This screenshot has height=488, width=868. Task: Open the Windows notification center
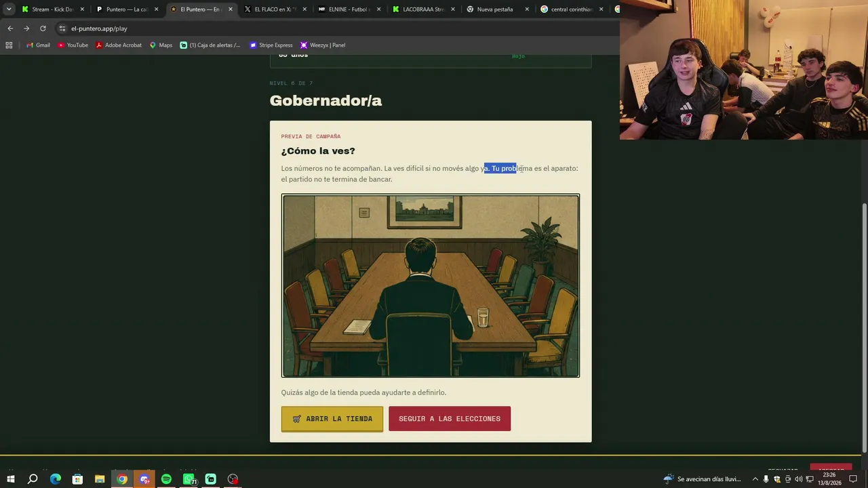(853, 479)
